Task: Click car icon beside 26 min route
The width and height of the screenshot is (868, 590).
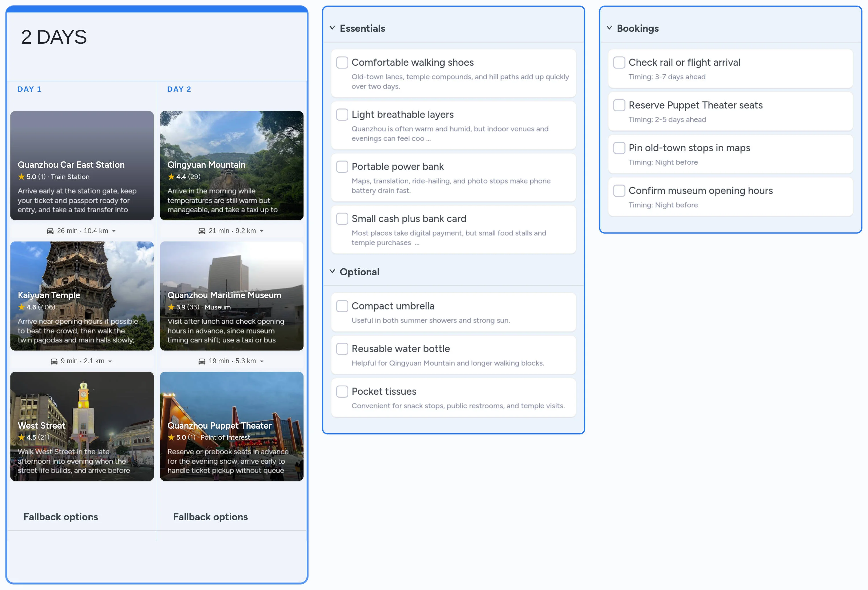Action: click(50, 231)
